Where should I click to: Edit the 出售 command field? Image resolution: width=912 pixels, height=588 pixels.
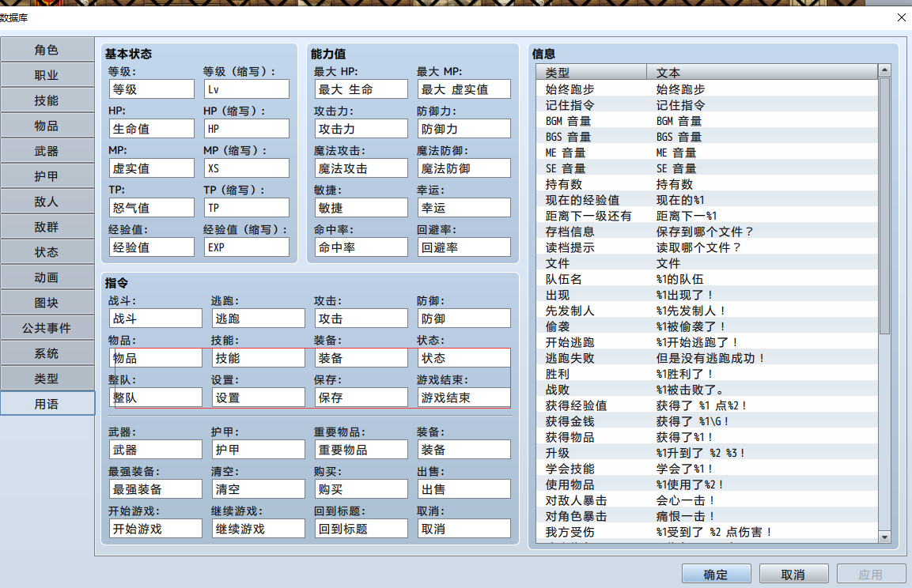(x=464, y=489)
